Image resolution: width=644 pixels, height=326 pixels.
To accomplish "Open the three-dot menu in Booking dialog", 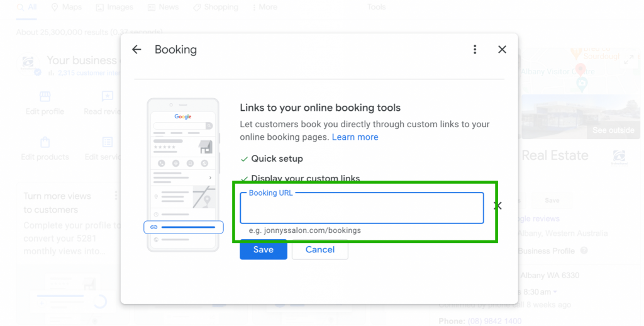I will 475,50.
